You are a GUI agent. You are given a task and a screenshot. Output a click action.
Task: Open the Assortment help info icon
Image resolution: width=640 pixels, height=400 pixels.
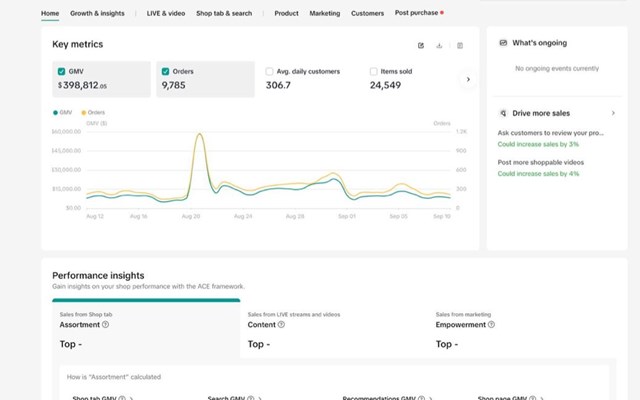click(x=105, y=324)
